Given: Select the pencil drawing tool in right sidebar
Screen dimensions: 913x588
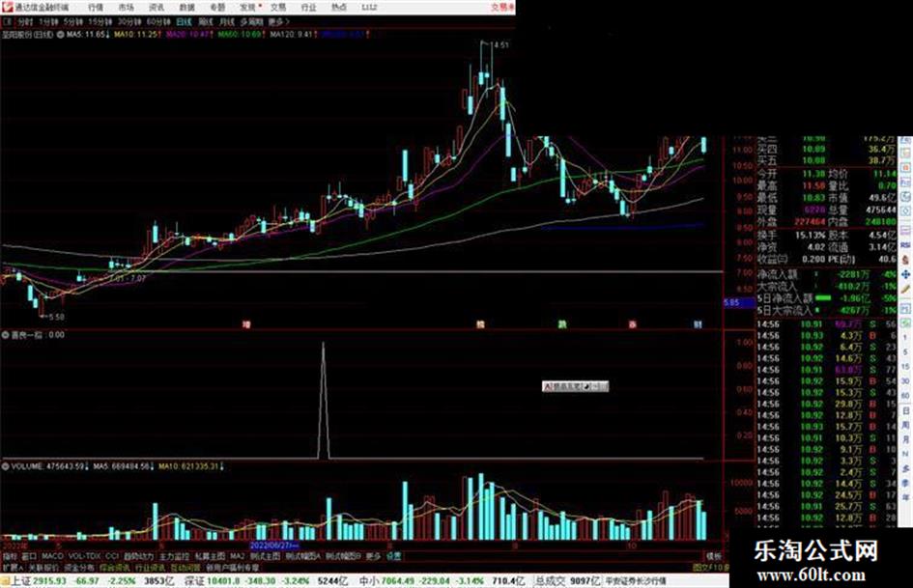Looking at the screenshot, I should coord(905,290).
